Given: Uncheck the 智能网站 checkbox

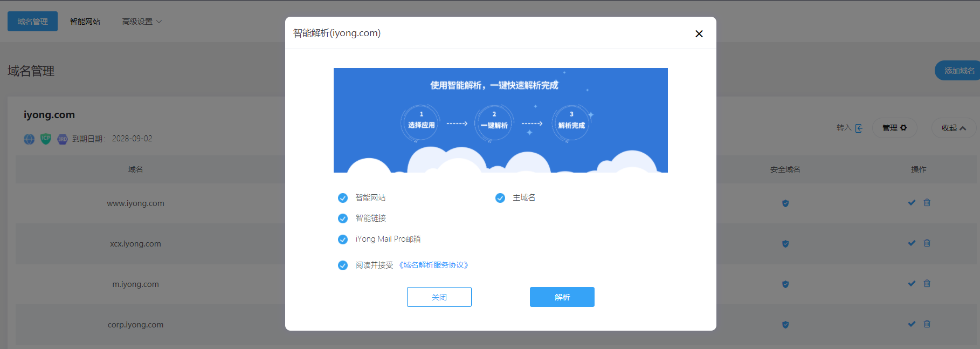Looking at the screenshot, I should pos(343,198).
